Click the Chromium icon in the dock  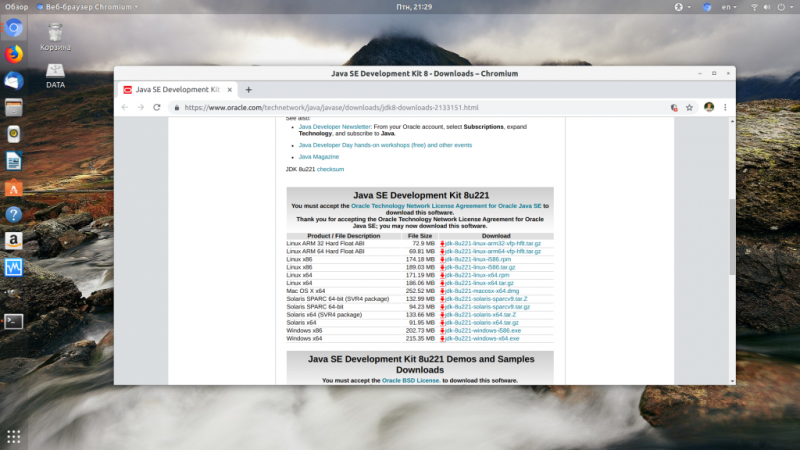click(14, 28)
